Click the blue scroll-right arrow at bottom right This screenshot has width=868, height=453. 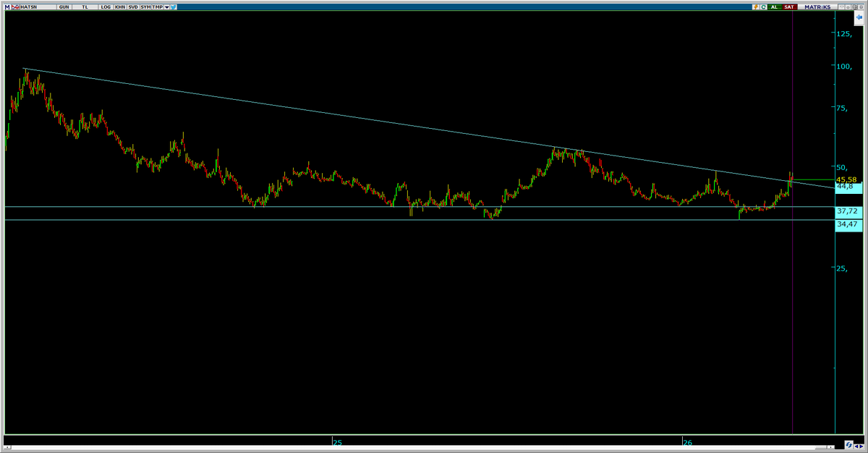click(x=861, y=446)
